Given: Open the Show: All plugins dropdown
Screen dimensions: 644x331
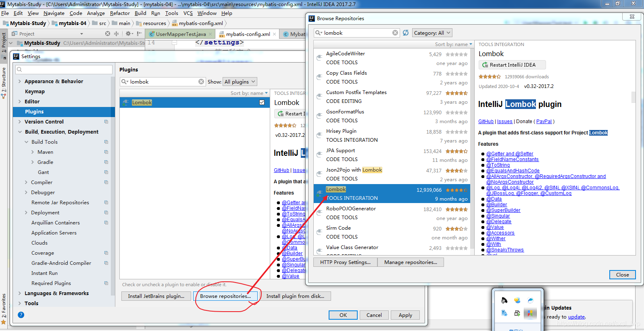Looking at the screenshot, I should coord(240,82).
